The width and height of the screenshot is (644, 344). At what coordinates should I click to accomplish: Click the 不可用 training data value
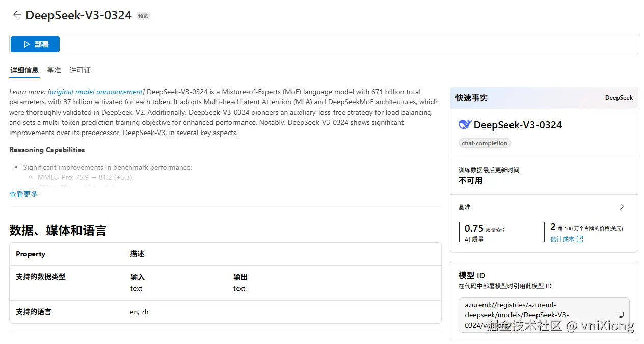click(470, 180)
